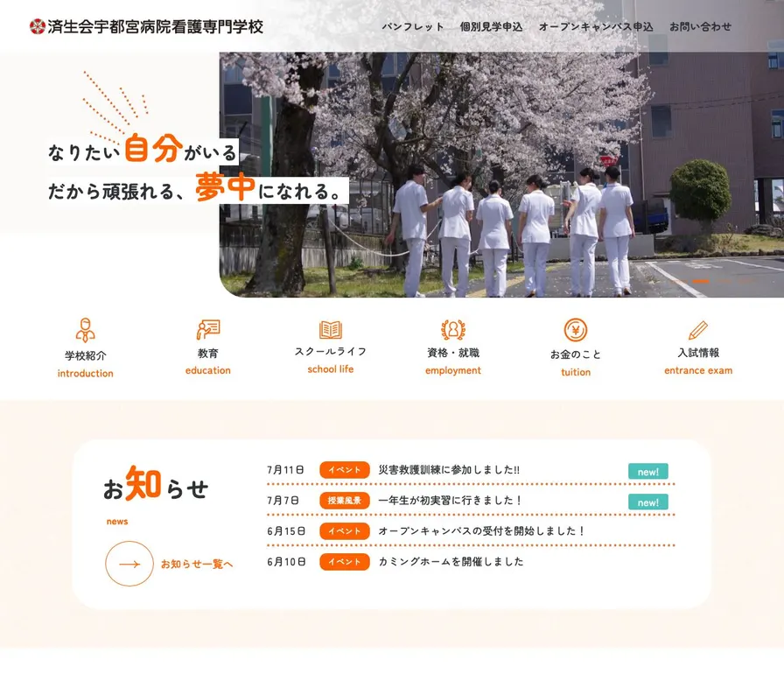Open the オープンキャンパスの受付を開始しました news
This screenshot has height=674, width=784.
click(481, 531)
